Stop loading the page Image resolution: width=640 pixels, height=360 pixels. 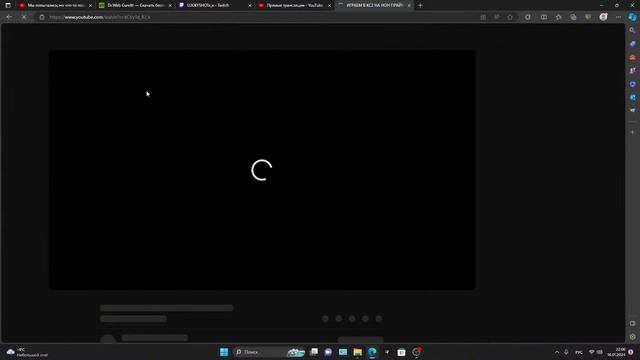(24, 17)
